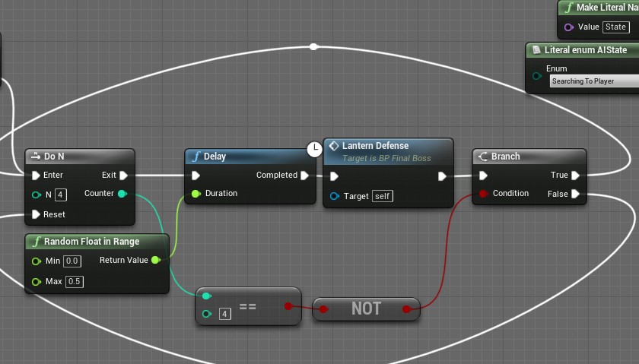Click the Delay Completed execution pin
Image resolution: width=639 pixels, height=364 pixels.
[x=305, y=176]
